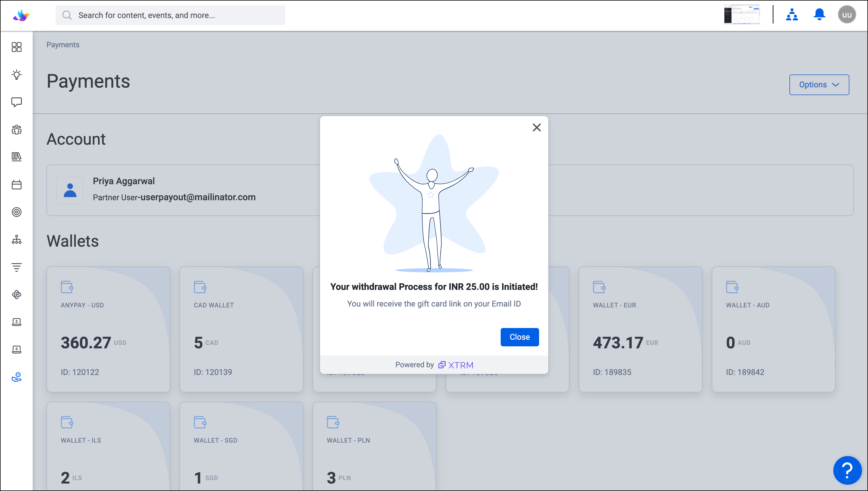Click the colorful bird app logo
The image size is (868, 491).
[x=22, y=15]
